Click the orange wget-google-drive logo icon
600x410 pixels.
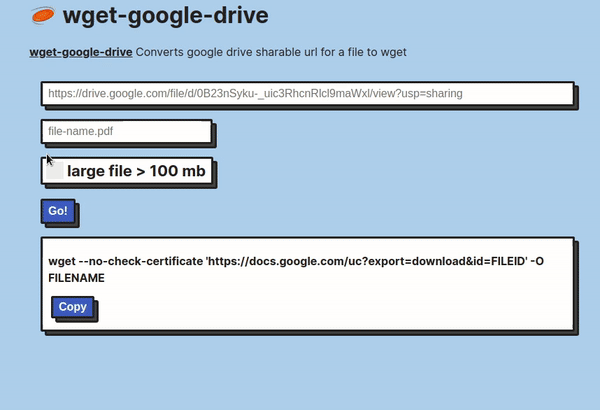click(x=43, y=16)
